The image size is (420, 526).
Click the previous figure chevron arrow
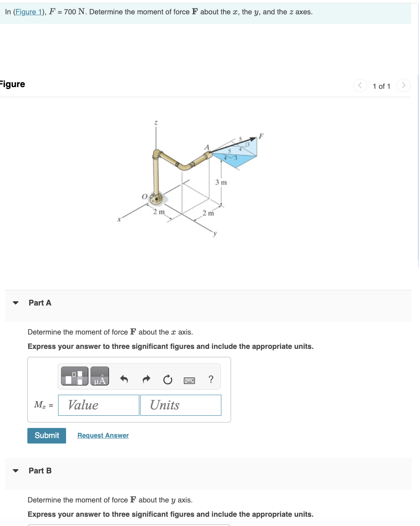coord(360,85)
